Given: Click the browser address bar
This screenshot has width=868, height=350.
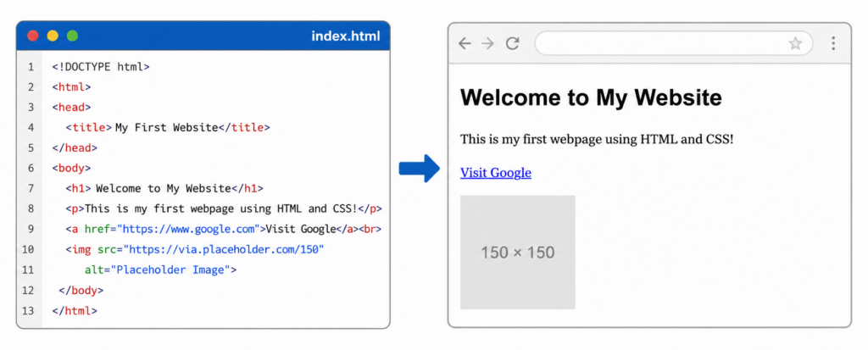Looking at the screenshot, I should (x=674, y=44).
